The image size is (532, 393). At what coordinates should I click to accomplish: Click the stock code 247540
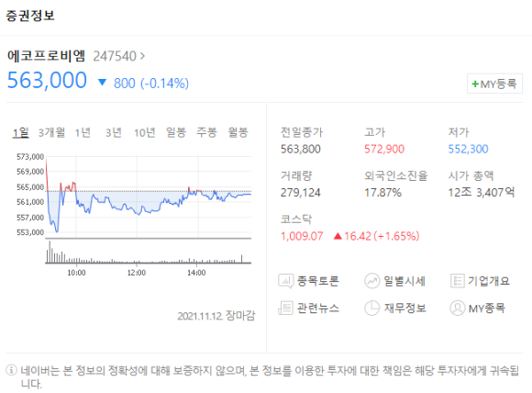tap(115, 56)
